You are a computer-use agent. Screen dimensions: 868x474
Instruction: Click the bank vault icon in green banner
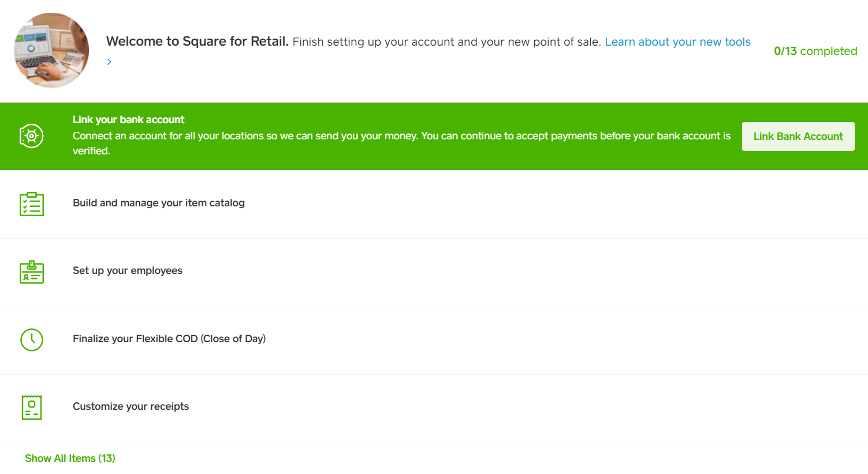point(31,136)
